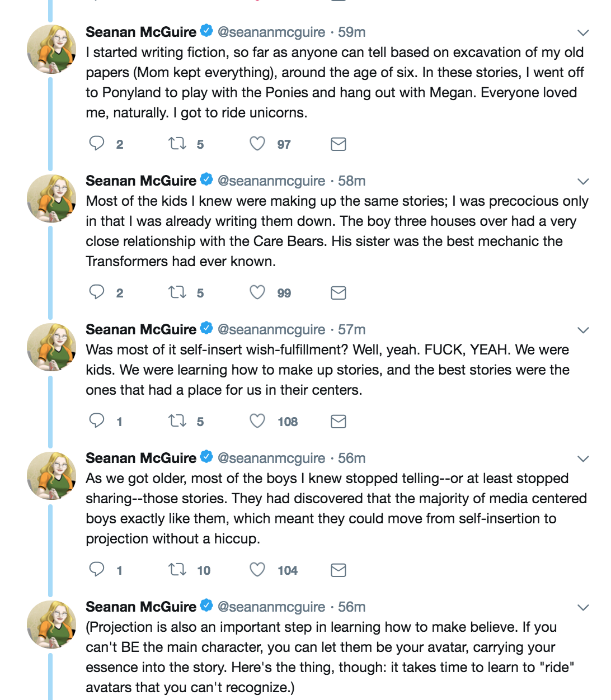The height and width of the screenshot is (700, 611).
Task: Reply to the 56m tweet about boys
Action: pyautogui.click(x=97, y=570)
